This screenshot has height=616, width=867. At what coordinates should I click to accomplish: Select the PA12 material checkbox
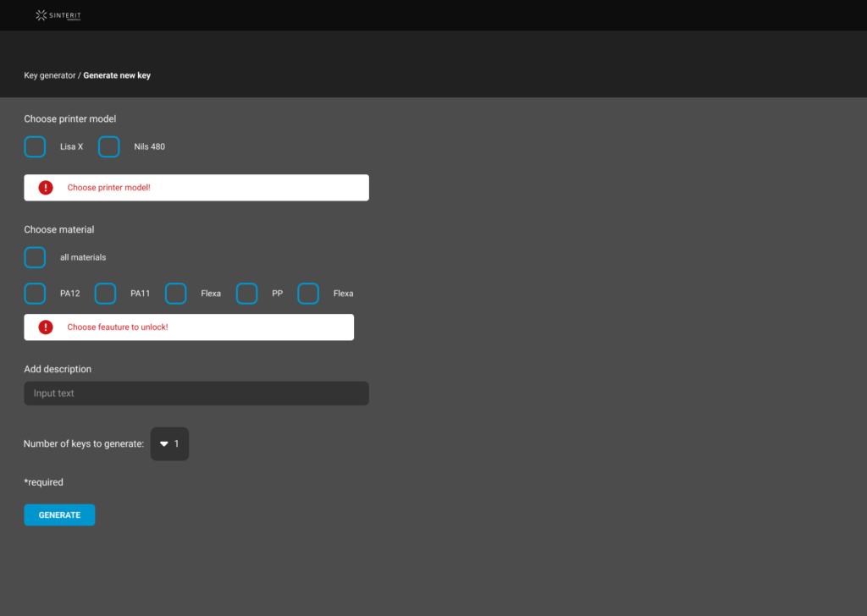[x=35, y=294]
